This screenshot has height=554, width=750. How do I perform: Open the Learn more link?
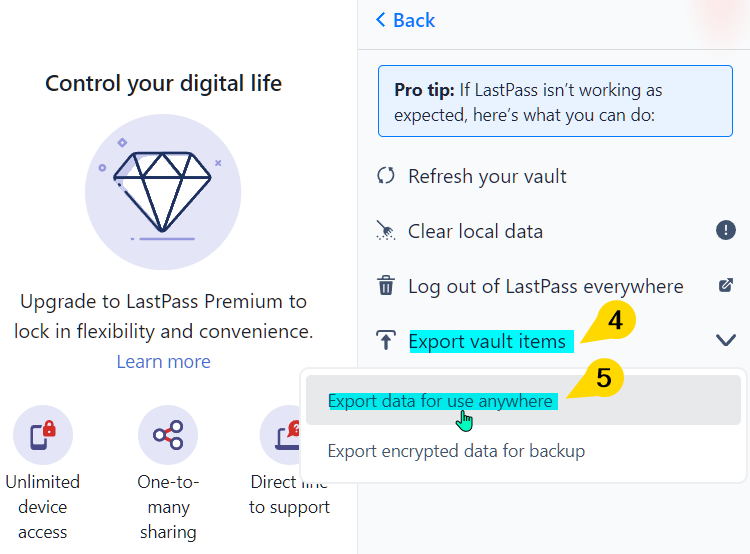[x=164, y=361]
